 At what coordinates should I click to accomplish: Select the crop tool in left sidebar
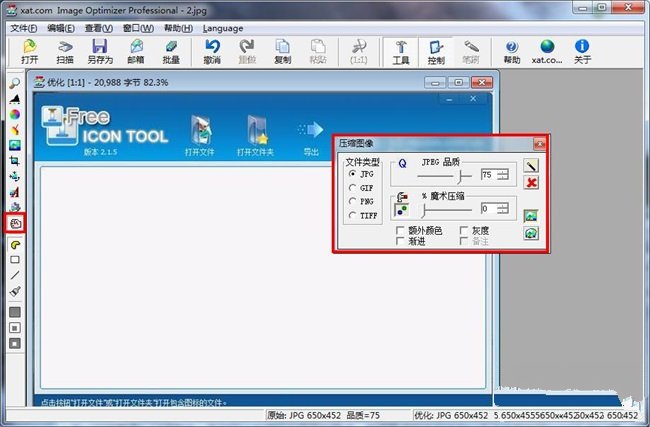15,161
